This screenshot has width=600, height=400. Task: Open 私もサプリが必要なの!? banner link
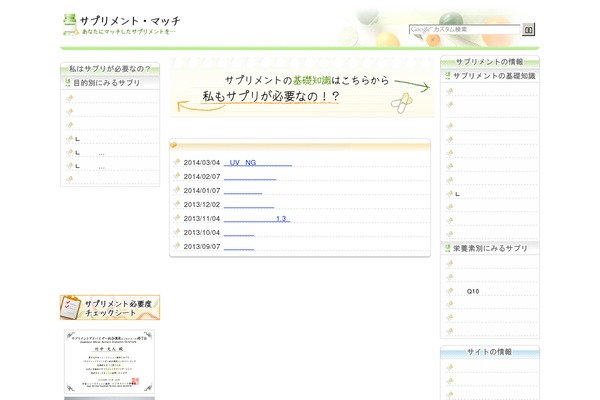pyautogui.click(x=271, y=96)
